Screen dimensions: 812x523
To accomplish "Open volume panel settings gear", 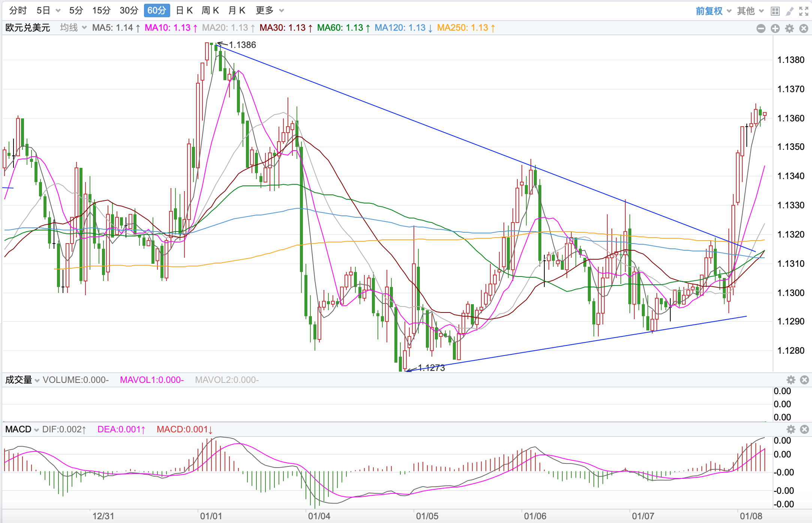I will click(791, 380).
